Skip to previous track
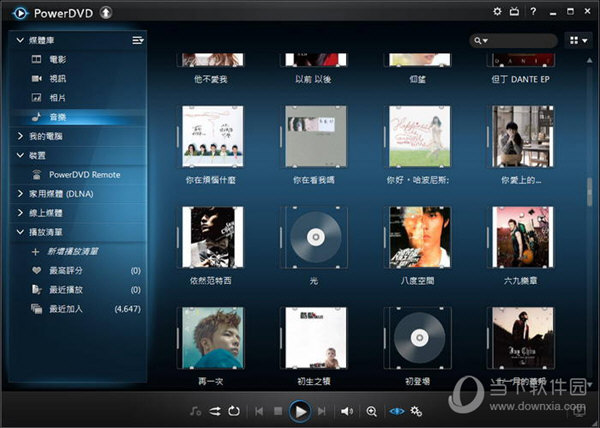The height and width of the screenshot is (428, 600). coord(259,411)
